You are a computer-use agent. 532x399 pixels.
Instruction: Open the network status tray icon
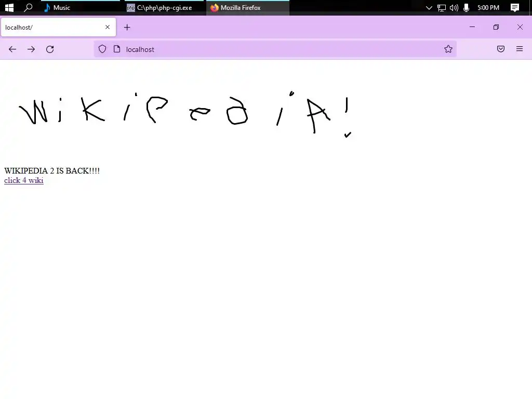coord(442,8)
